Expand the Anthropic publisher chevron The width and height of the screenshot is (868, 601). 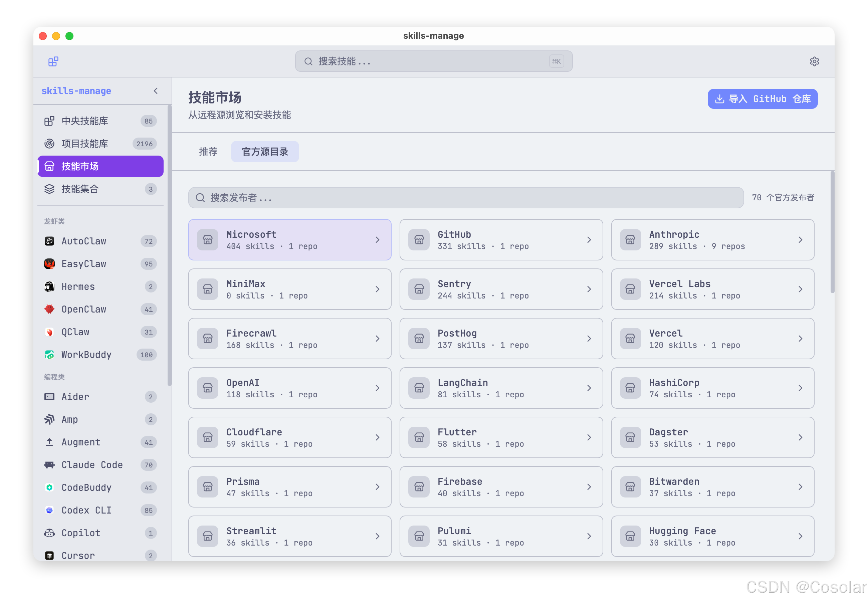point(800,240)
